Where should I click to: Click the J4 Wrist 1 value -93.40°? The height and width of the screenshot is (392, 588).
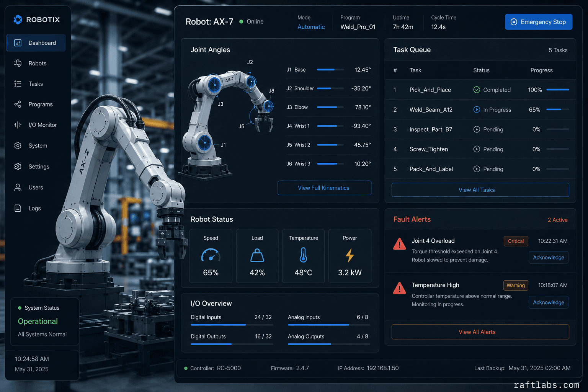(361, 126)
